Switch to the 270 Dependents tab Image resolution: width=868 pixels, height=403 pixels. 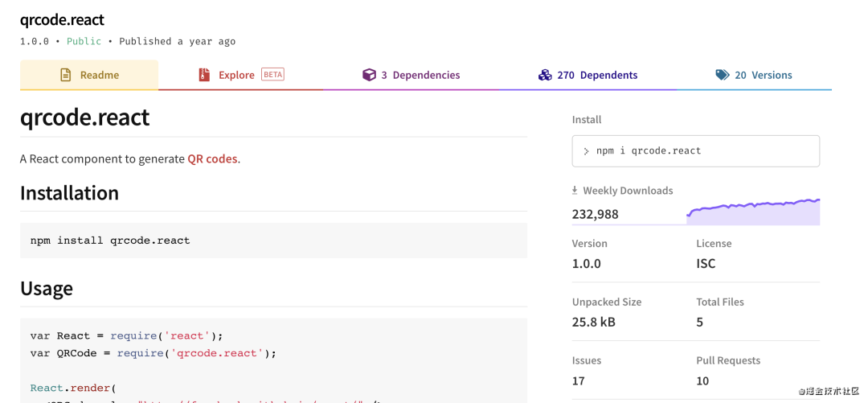tap(597, 75)
